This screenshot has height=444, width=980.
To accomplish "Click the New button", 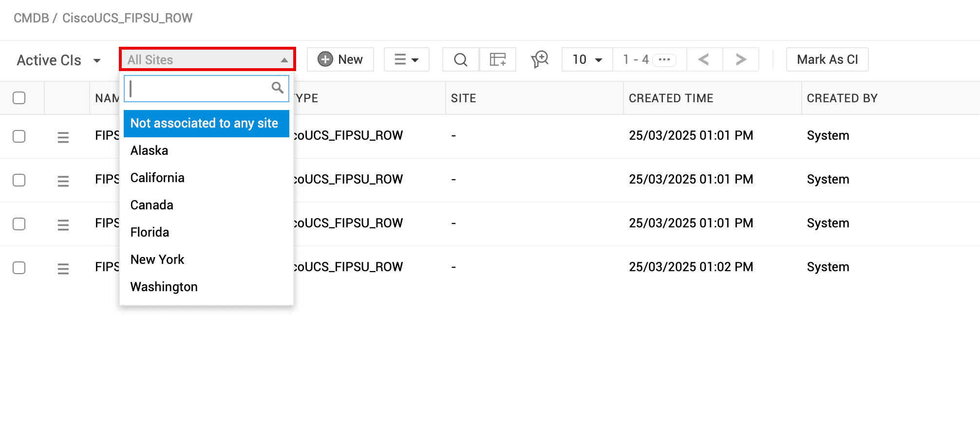I will click(340, 60).
